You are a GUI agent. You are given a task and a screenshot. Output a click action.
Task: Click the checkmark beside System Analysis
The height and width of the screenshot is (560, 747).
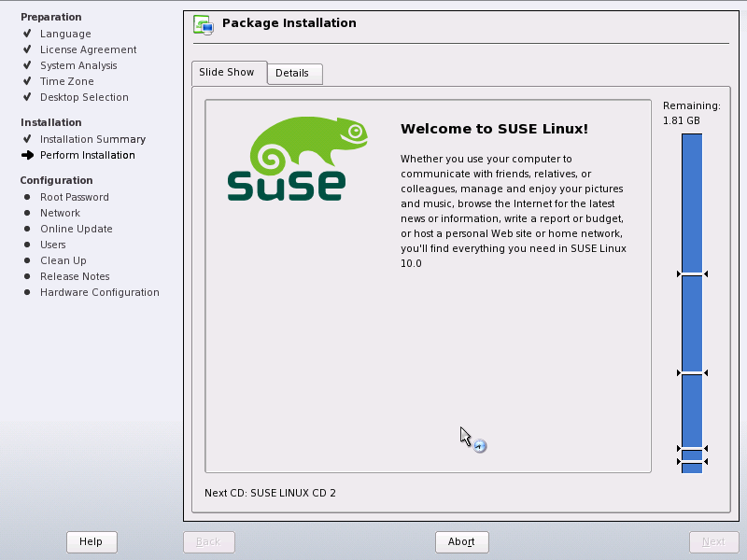point(27,64)
